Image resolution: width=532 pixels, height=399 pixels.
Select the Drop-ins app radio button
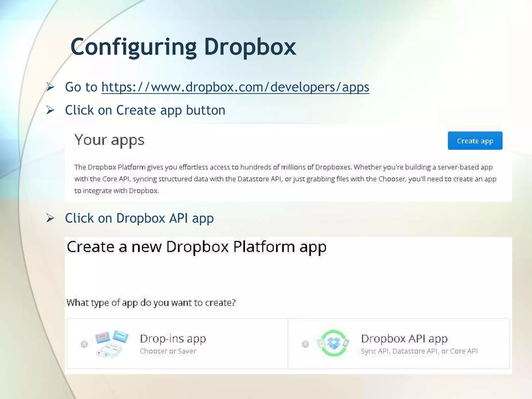click(x=84, y=344)
